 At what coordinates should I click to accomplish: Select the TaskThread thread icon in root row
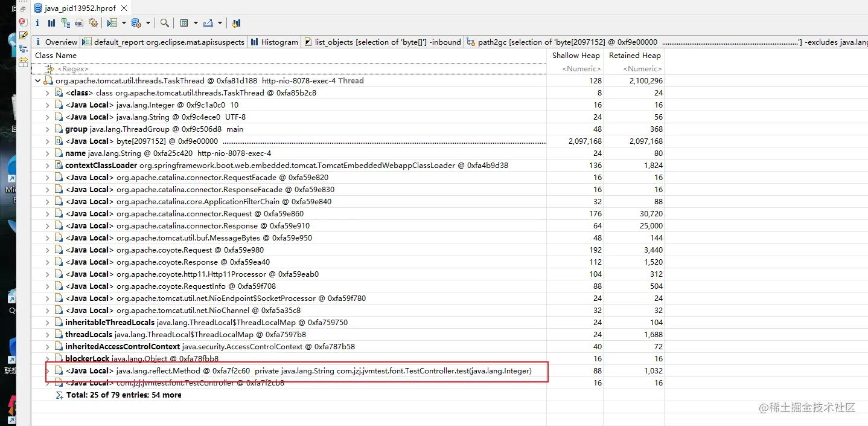[48, 80]
